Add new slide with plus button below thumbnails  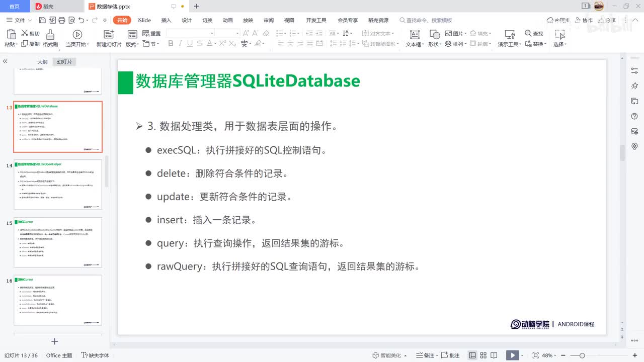click(55, 341)
